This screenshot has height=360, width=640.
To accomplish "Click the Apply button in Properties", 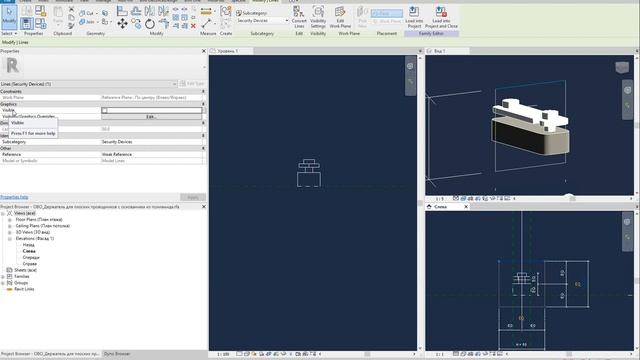I will tap(193, 197).
